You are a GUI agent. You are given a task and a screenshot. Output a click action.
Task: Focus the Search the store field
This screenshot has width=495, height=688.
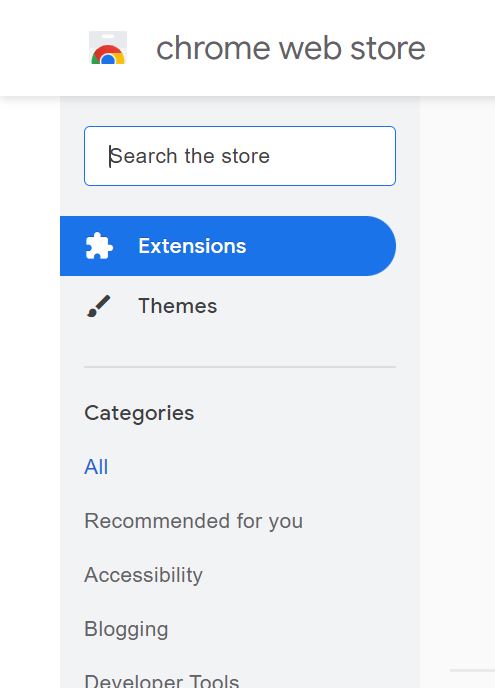pos(240,156)
